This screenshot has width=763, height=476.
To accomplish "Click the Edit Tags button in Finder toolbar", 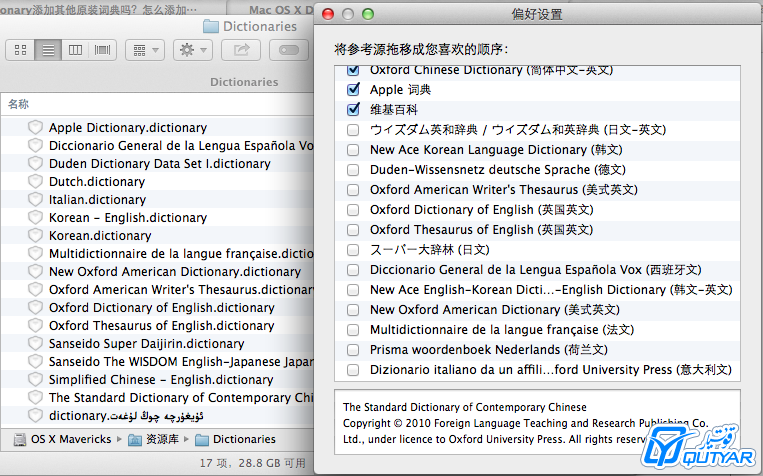I will (x=289, y=50).
